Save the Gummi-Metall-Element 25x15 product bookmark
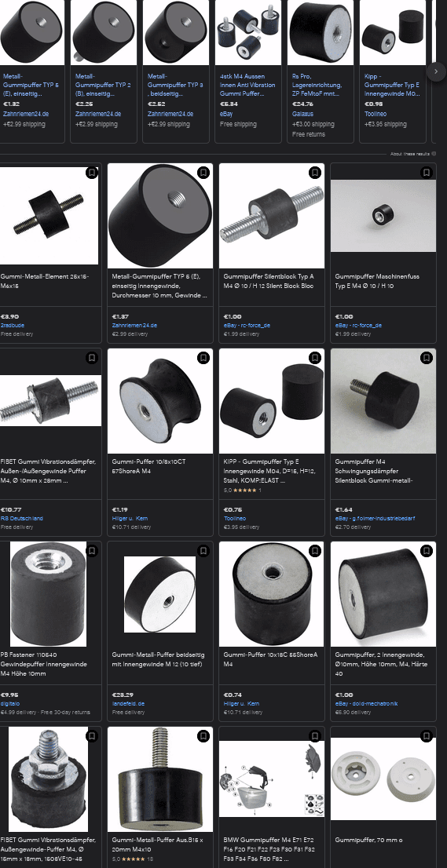The height and width of the screenshot is (868, 447). pyautogui.click(x=92, y=173)
